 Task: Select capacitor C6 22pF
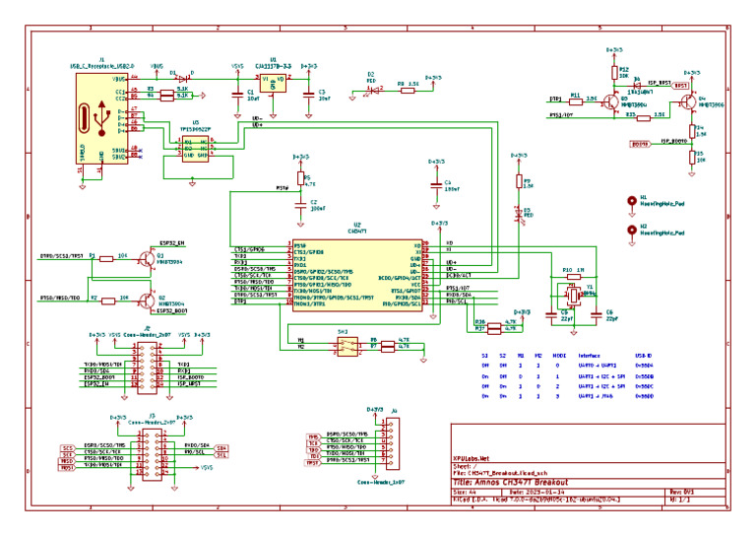(596, 316)
